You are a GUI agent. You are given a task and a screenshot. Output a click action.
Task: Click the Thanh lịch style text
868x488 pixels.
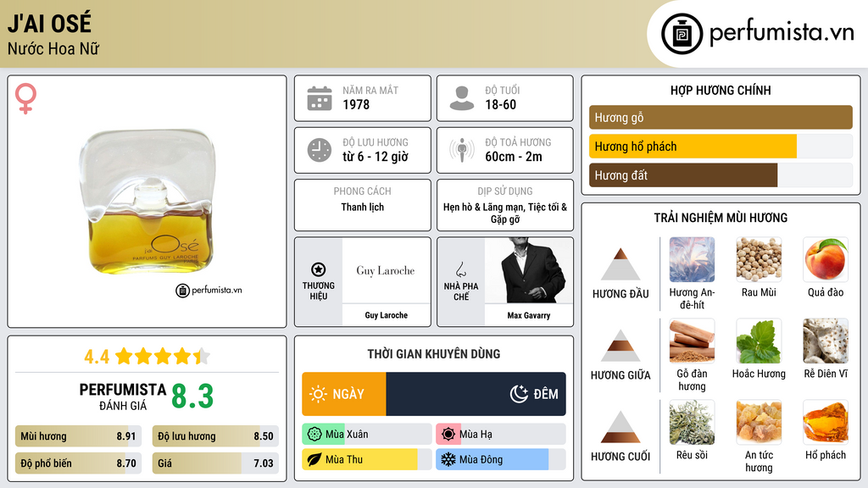click(x=363, y=207)
